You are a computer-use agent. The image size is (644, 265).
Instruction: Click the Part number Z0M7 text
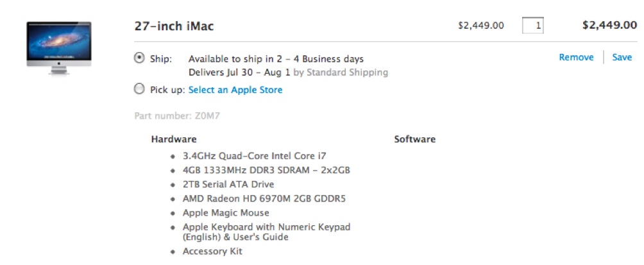177,116
